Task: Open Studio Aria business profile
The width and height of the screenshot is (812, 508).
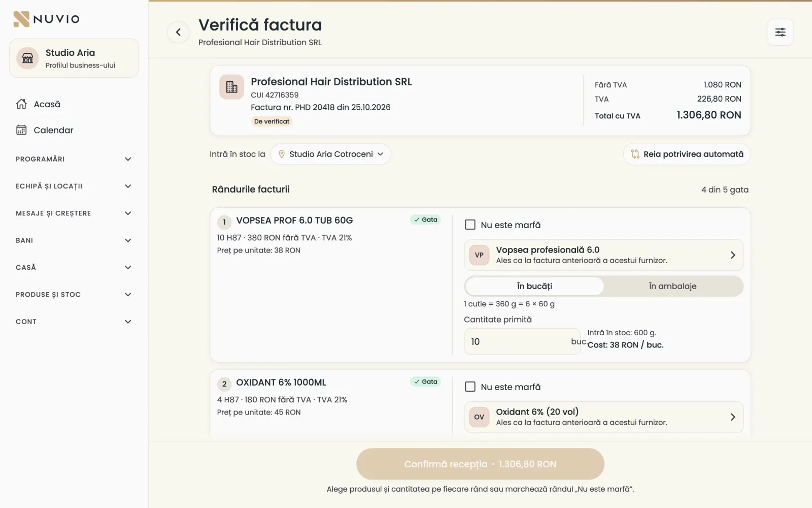Action: (74, 58)
